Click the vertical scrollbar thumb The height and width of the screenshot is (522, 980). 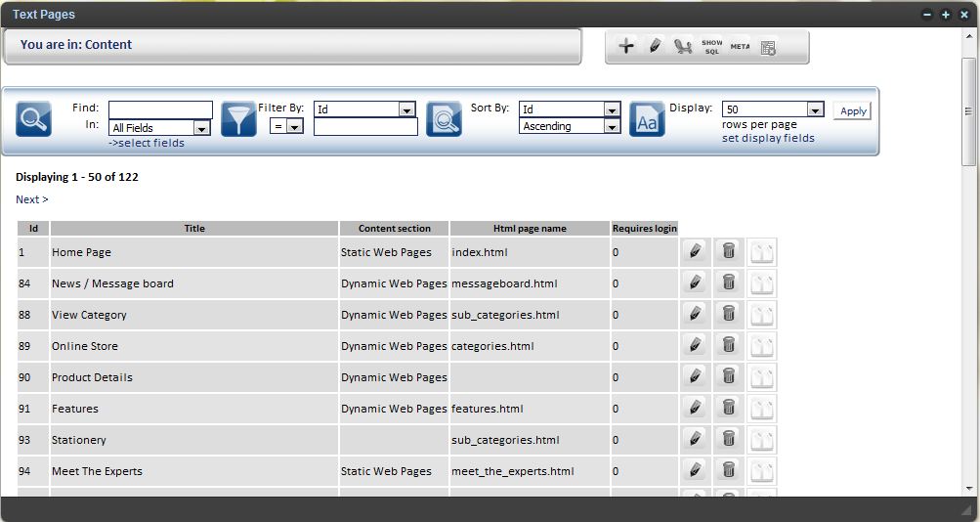(968, 111)
